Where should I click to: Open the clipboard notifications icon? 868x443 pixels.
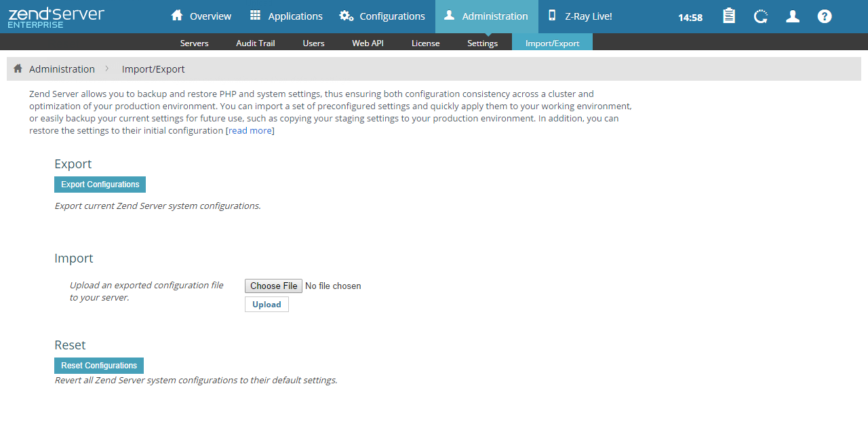[x=728, y=16]
